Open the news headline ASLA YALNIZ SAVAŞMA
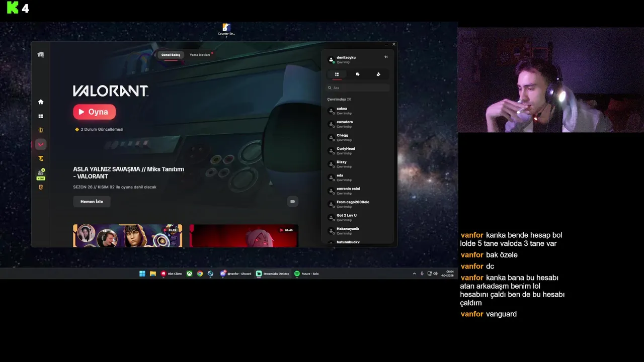This screenshot has height=362, width=644. click(128, 173)
